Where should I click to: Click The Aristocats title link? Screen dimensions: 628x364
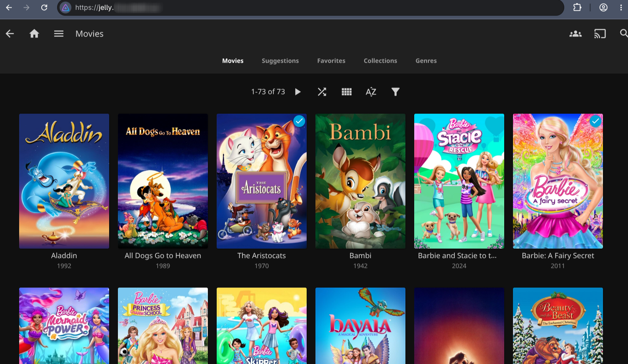(x=262, y=256)
